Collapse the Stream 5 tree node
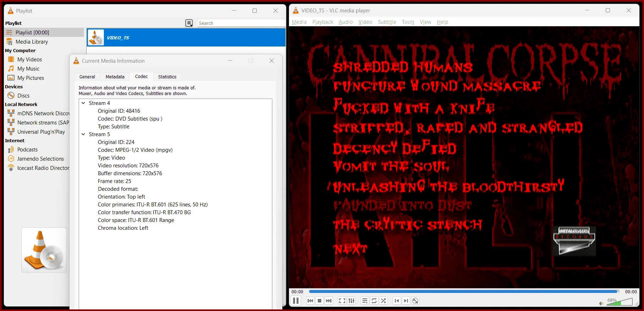The image size is (644, 311). click(83, 134)
